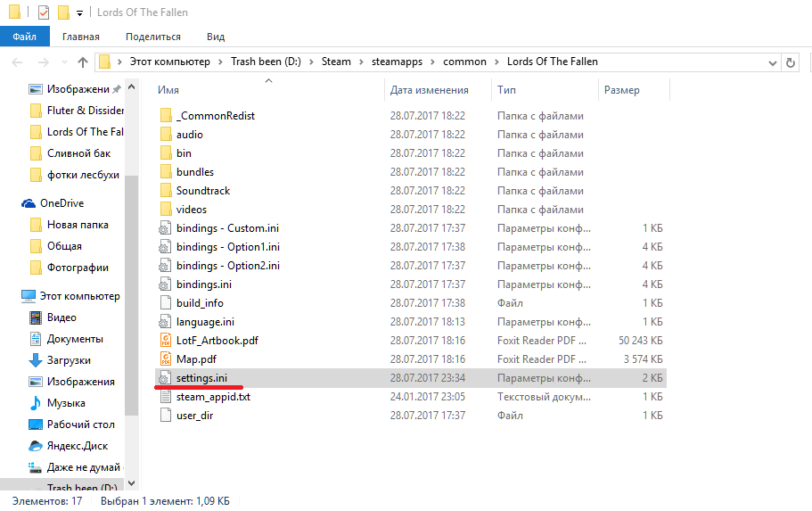Click the common breadcrumb
The height and width of the screenshot is (511, 812).
tap(464, 62)
